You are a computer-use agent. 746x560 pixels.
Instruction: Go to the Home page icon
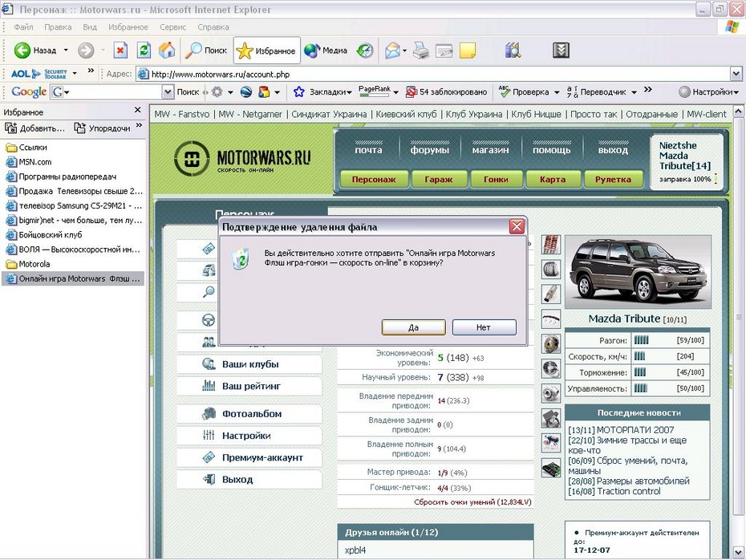click(167, 51)
